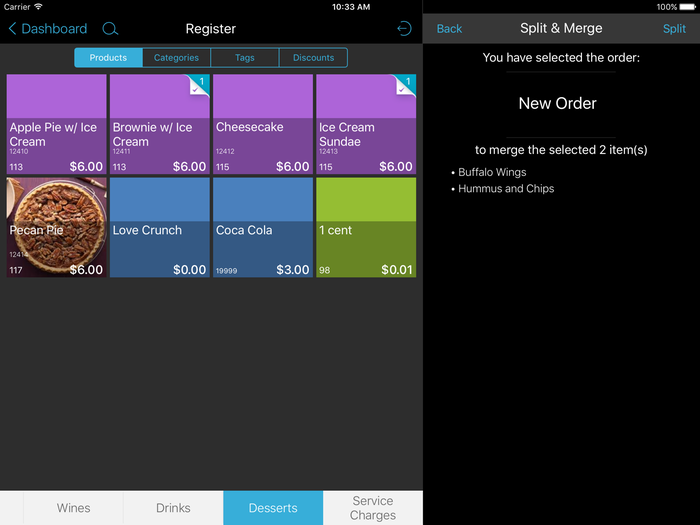Show the Discounts tab
Viewport: 700px width, 525px height.
[313, 58]
